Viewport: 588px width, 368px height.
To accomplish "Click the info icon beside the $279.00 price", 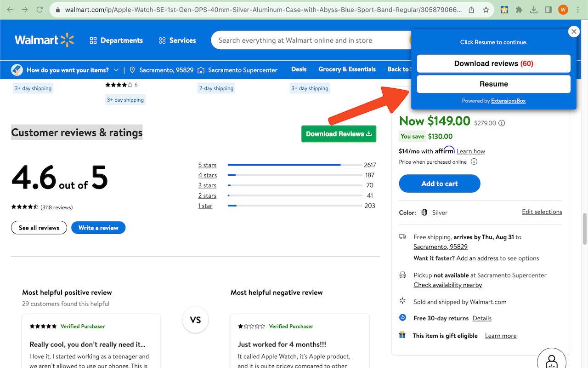I will tap(502, 123).
